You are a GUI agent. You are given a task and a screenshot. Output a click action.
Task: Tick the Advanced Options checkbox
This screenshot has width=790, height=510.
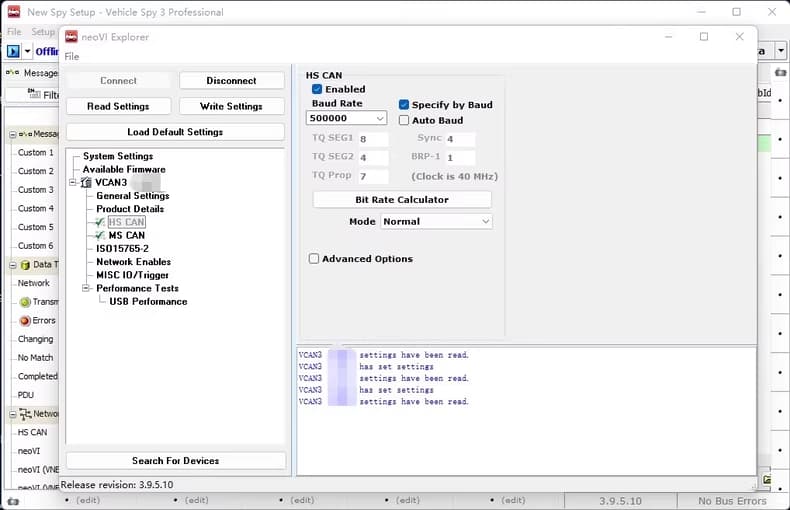(314, 259)
